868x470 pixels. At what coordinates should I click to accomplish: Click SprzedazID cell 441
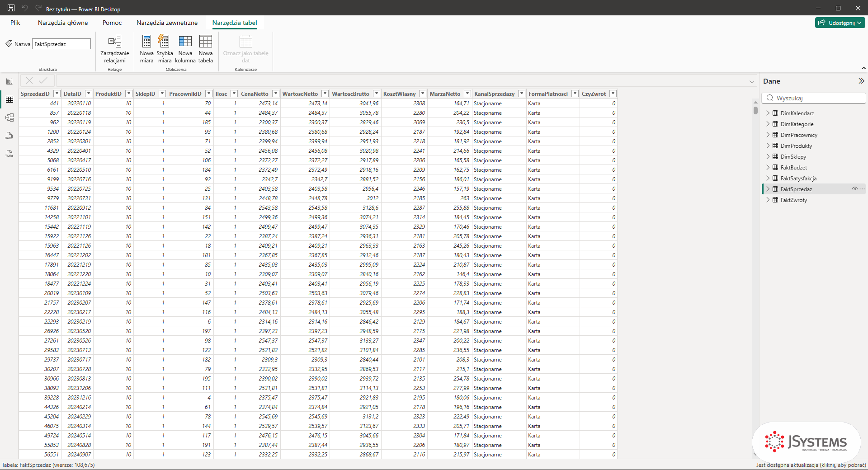pos(39,103)
